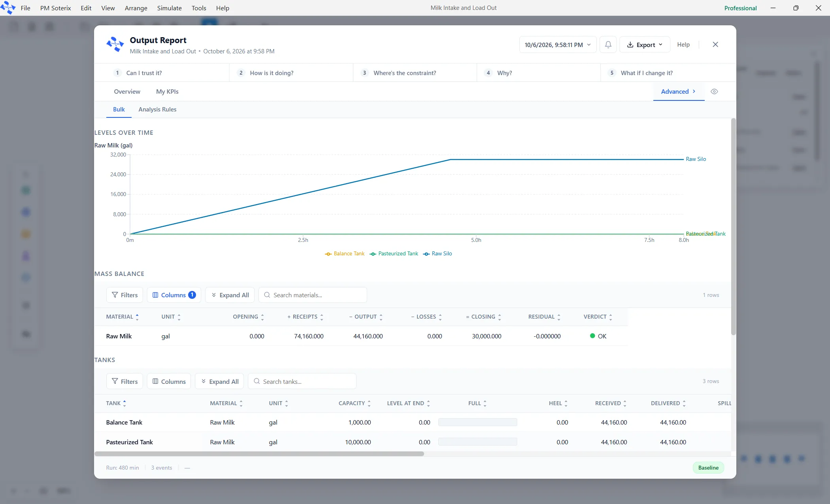The height and width of the screenshot is (504, 830).
Task: Open the Simulate menu
Action: (x=169, y=8)
